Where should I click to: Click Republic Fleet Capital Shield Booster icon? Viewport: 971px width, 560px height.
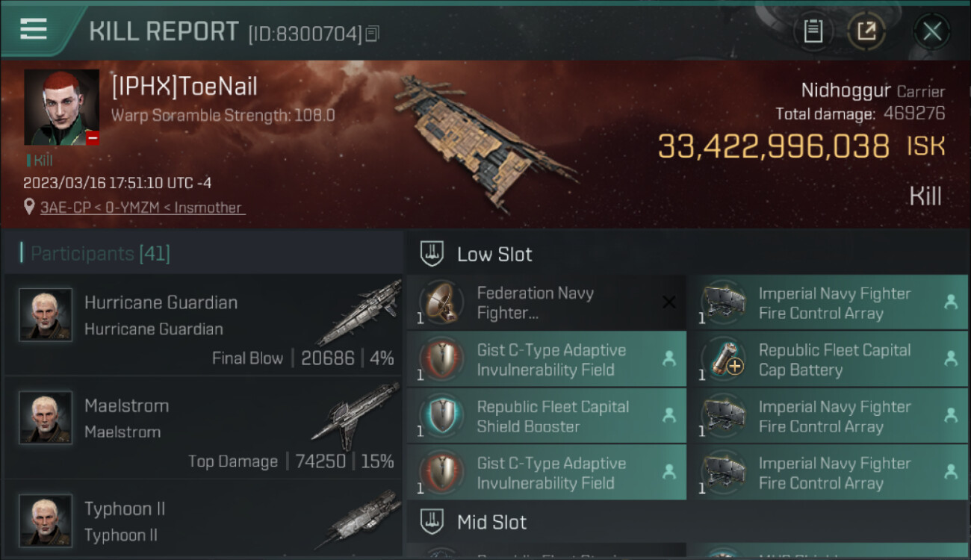click(441, 416)
